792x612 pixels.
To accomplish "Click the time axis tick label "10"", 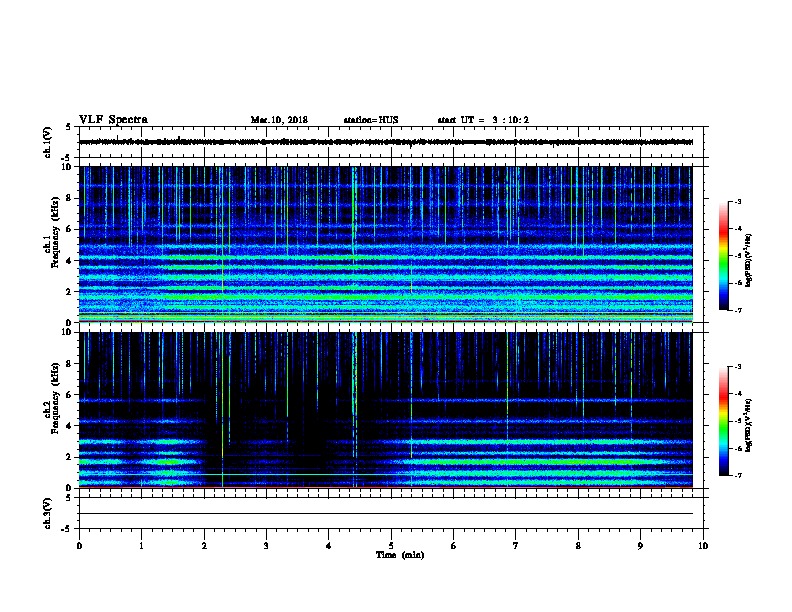I will click(703, 546).
